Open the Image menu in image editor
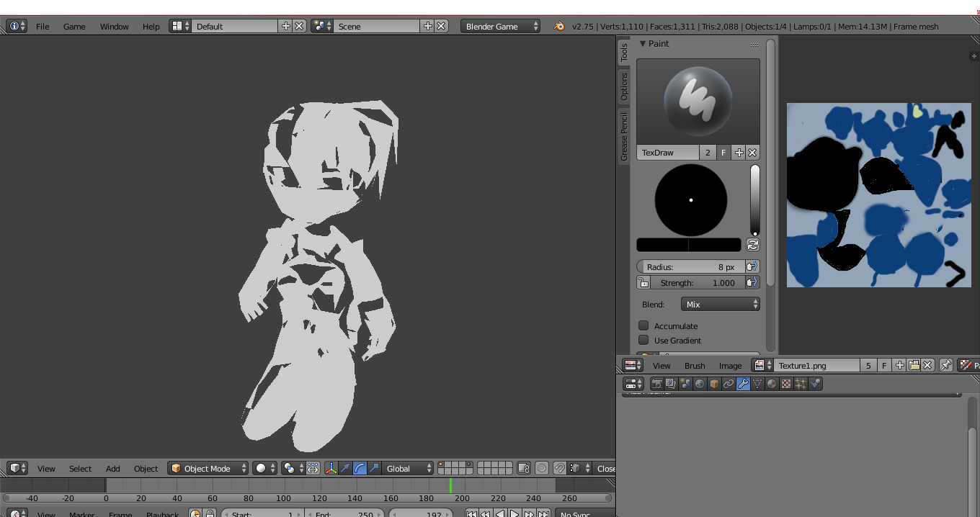 pyautogui.click(x=730, y=365)
